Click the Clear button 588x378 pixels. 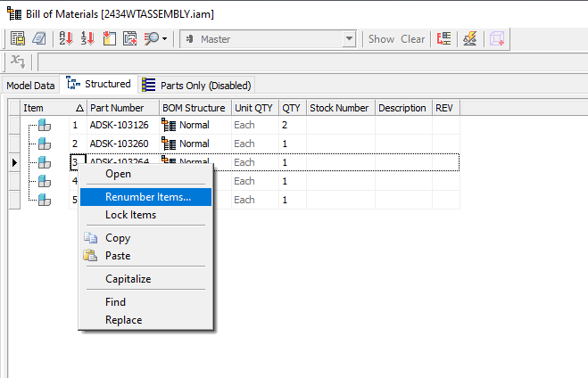pos(412,39)
